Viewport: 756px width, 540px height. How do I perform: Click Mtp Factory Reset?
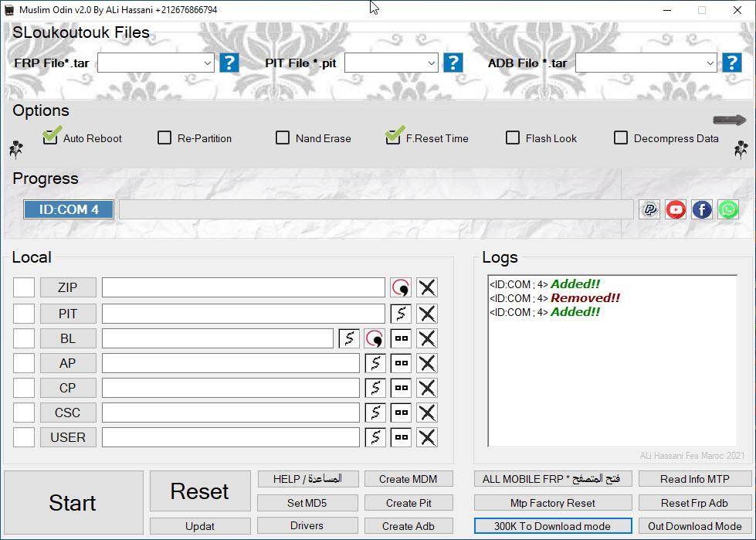tap(553, 503)
